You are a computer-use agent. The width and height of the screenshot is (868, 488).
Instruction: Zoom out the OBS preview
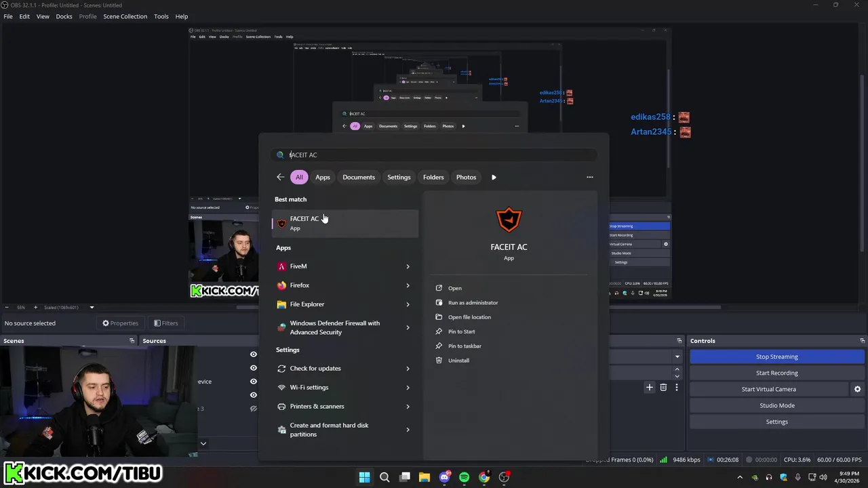tap(6, 308)
